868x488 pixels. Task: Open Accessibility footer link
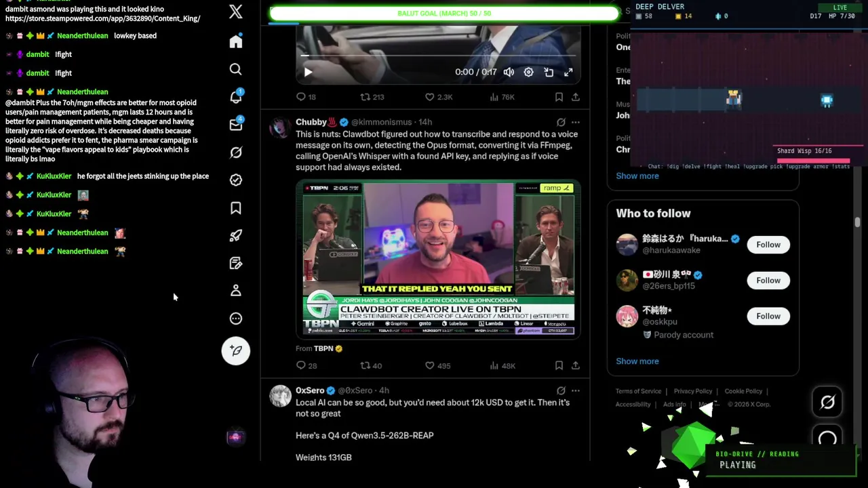pyautogui.click(x=633, y=405)
